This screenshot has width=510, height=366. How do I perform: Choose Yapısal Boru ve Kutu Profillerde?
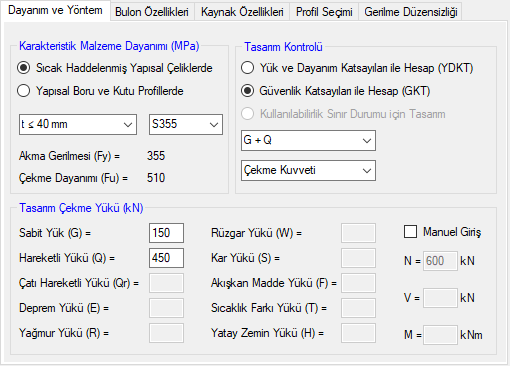click(100, 91)
